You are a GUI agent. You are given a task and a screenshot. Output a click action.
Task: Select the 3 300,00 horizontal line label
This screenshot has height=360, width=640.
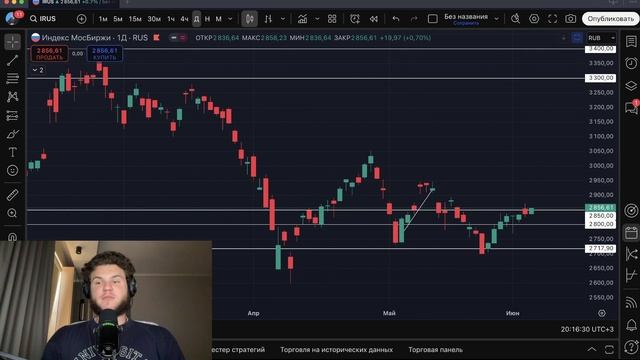point(600,78)
